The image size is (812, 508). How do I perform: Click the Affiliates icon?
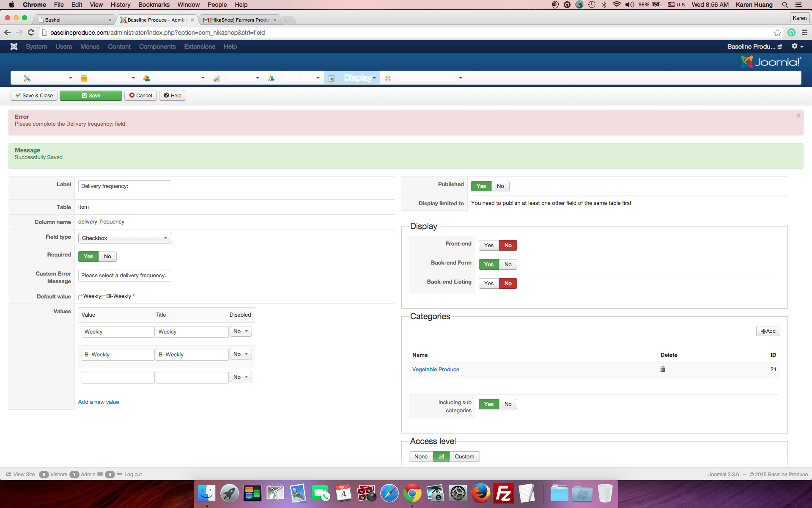click(x=271, y=78)
